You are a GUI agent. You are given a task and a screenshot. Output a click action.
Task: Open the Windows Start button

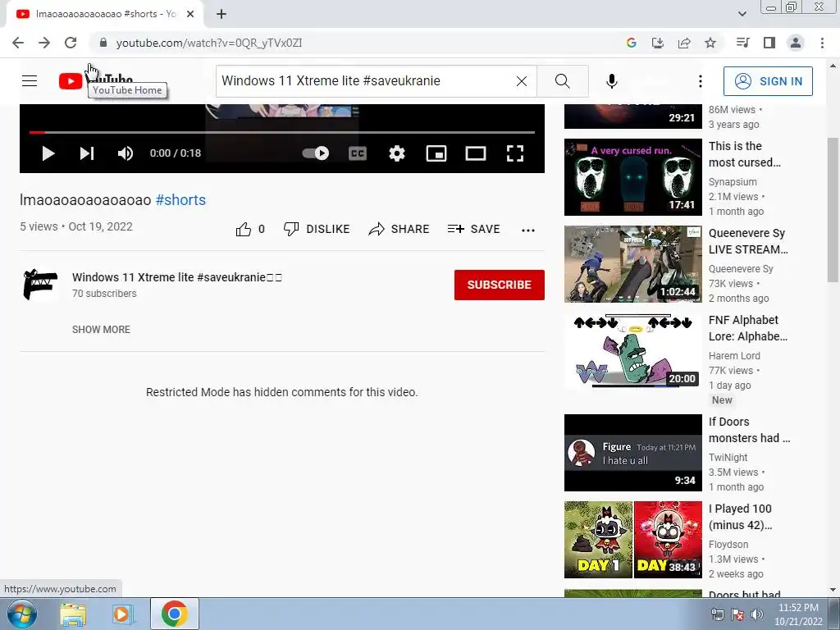[22, 614]
